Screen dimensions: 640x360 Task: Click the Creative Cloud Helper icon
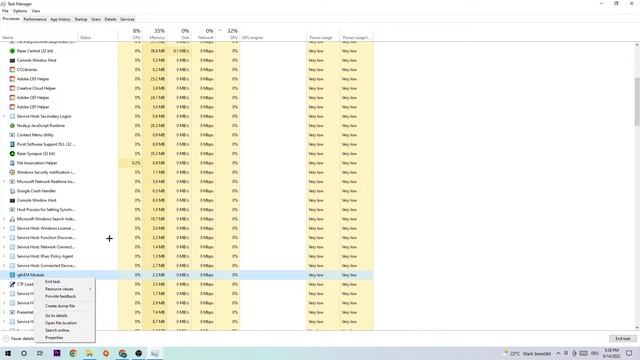pos(12,88)
